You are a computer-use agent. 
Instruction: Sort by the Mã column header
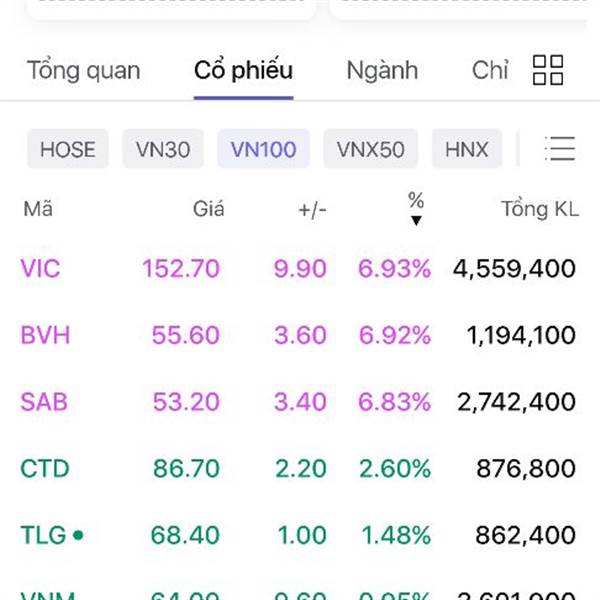[x=38, y=209]
